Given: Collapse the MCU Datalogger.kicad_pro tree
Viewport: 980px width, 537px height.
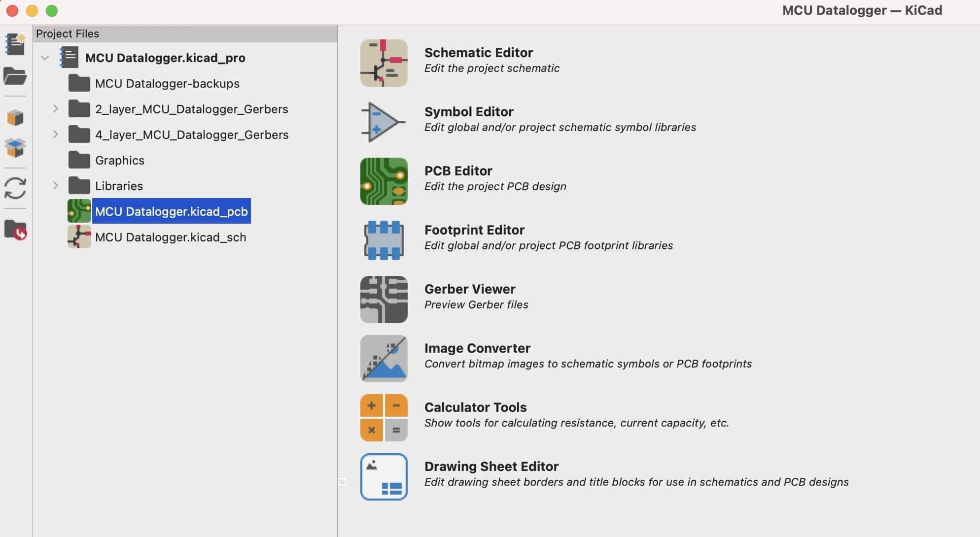Looking at the screenshot, I should click(x=45, y=58).
